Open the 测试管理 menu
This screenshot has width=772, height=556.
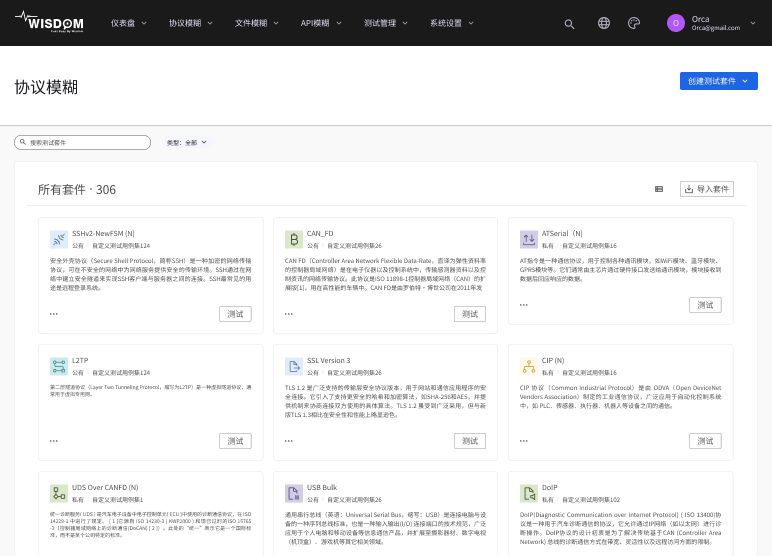coord(386,23)
